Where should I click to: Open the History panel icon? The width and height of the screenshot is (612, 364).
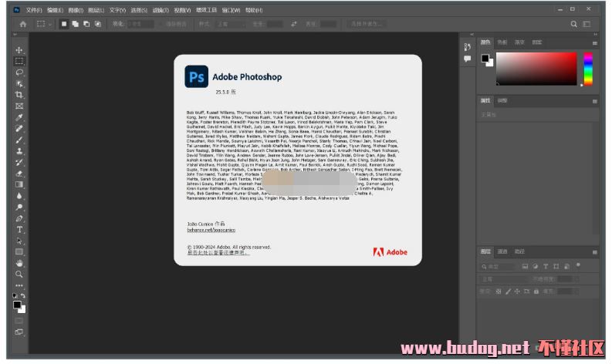[467, 47]
